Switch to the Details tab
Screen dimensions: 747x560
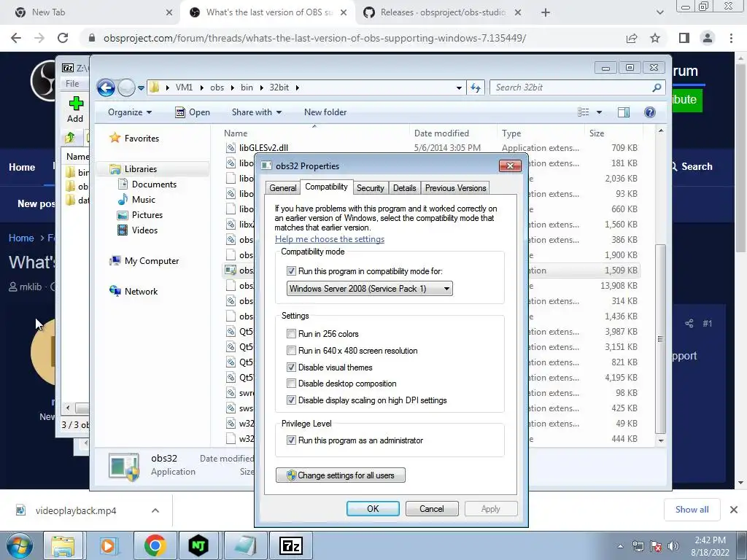pos(404,188)
